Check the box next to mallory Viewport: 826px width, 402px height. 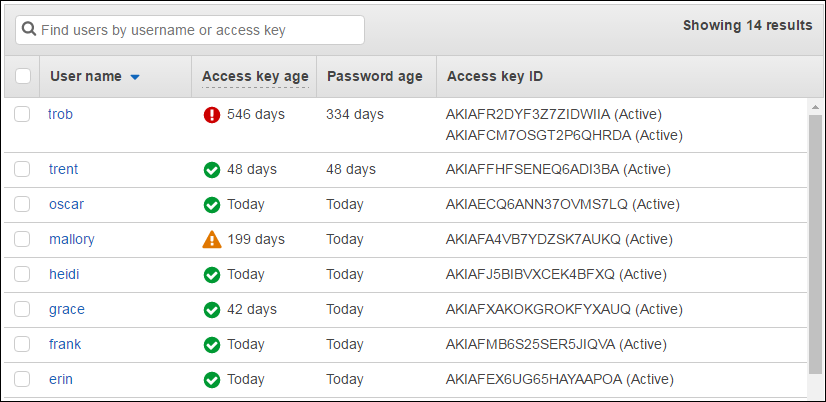[x=22, y=240]
